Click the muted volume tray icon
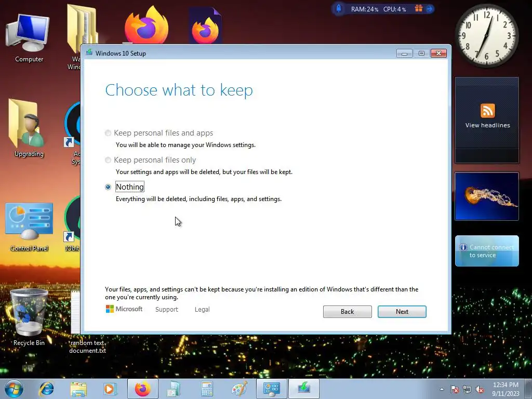Screen dimensions: 532x399 pos(480,389)
